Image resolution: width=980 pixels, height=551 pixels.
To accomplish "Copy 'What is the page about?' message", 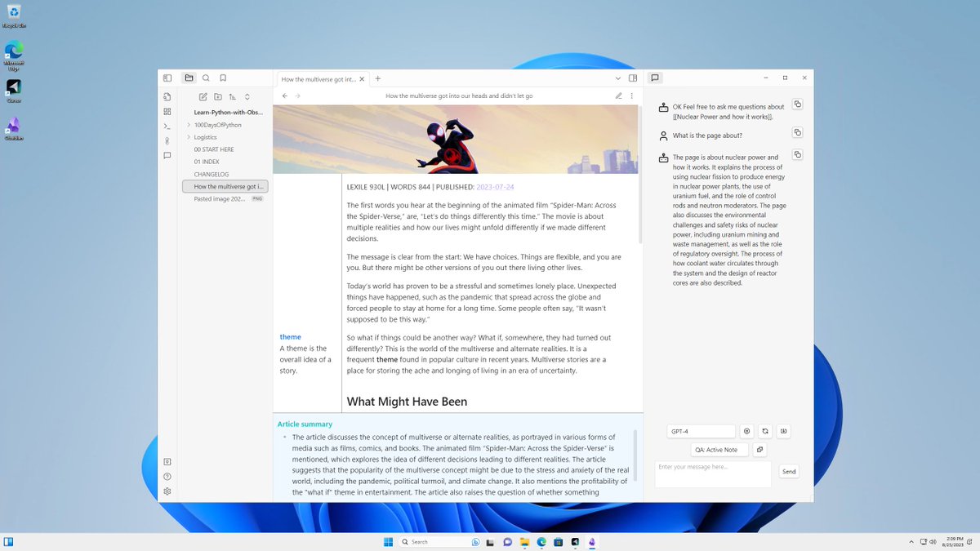I will point(798,132).
